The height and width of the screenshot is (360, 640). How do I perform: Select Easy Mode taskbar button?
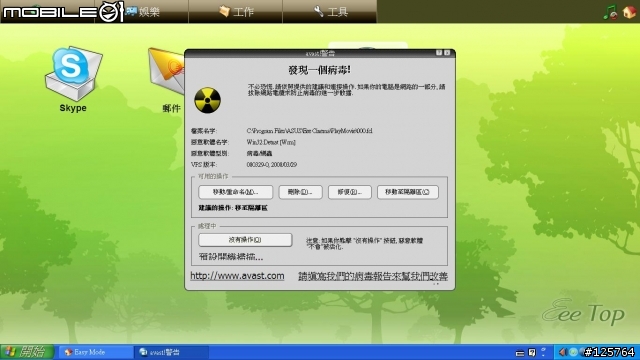(x=96, y=352)
